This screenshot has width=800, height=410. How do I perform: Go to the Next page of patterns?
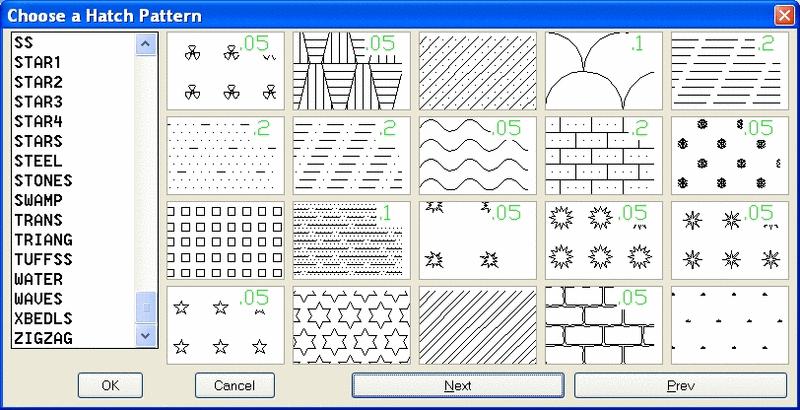coord(458,386)
